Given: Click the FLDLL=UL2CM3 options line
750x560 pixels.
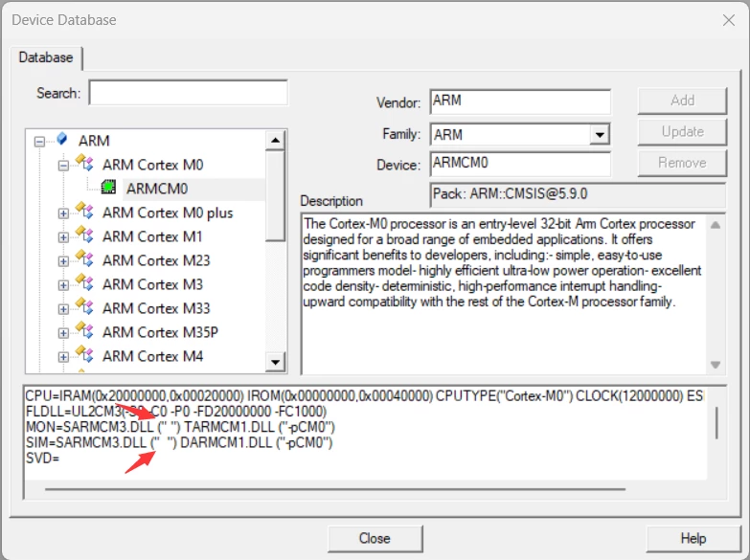Looking at the screenshot, I should coord(176,412).
